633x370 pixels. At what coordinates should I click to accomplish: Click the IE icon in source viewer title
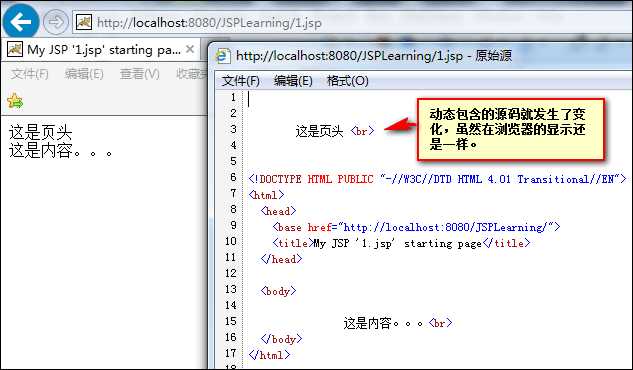[x=223, y=56]
